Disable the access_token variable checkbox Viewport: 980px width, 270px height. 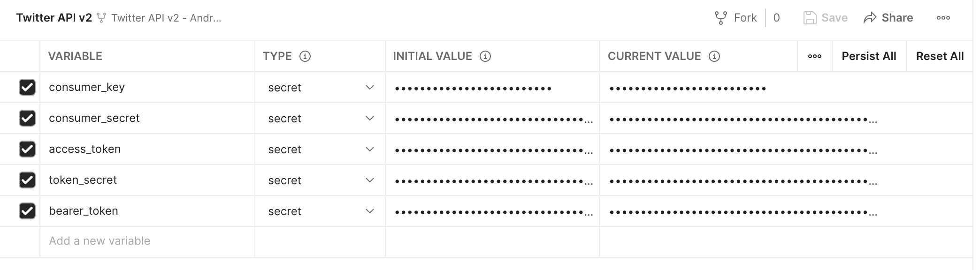27,149
